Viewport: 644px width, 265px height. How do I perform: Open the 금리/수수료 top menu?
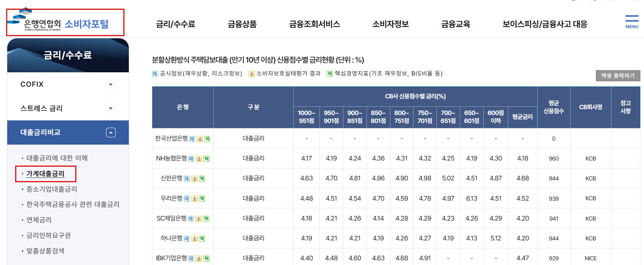(175, 24)
